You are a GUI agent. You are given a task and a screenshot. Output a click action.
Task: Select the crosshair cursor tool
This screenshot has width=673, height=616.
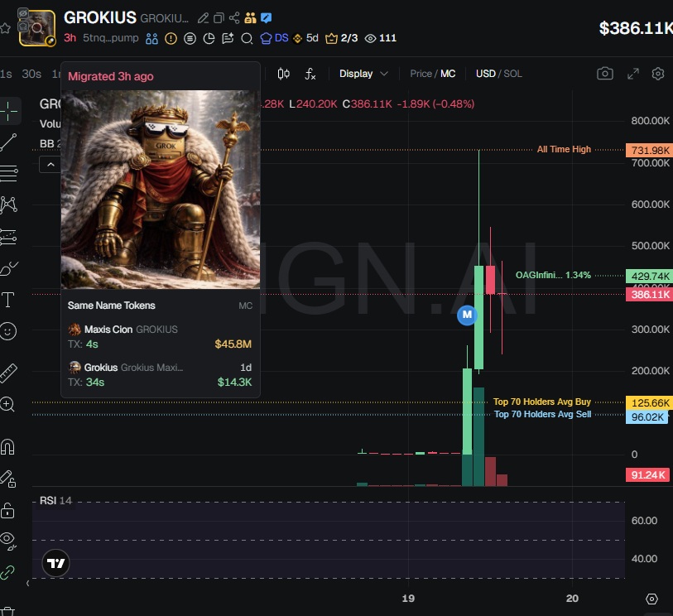pyautogui.click(x=8, y=112)
